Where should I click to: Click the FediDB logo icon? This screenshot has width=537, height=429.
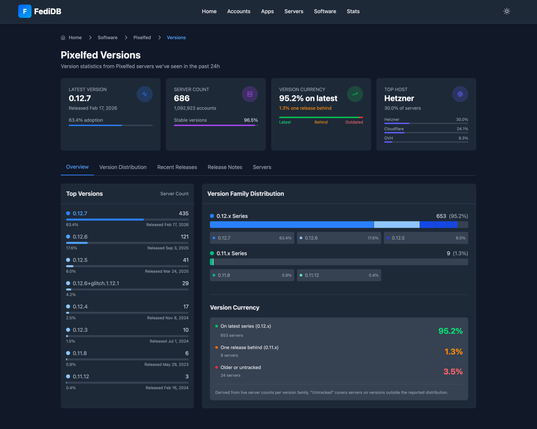[25, 11]
